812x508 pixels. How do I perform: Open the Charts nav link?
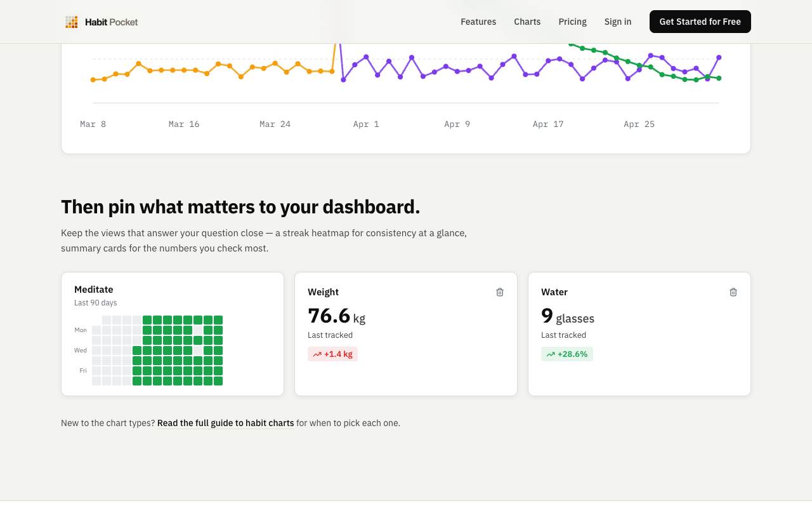point(527,22)
